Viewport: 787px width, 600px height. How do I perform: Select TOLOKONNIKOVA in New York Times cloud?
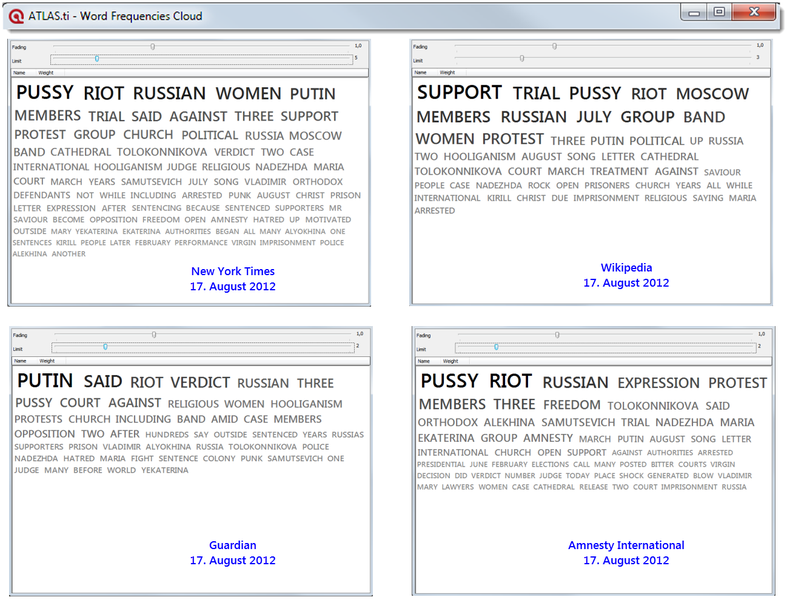pyautogui.click(x=162, y=152)
